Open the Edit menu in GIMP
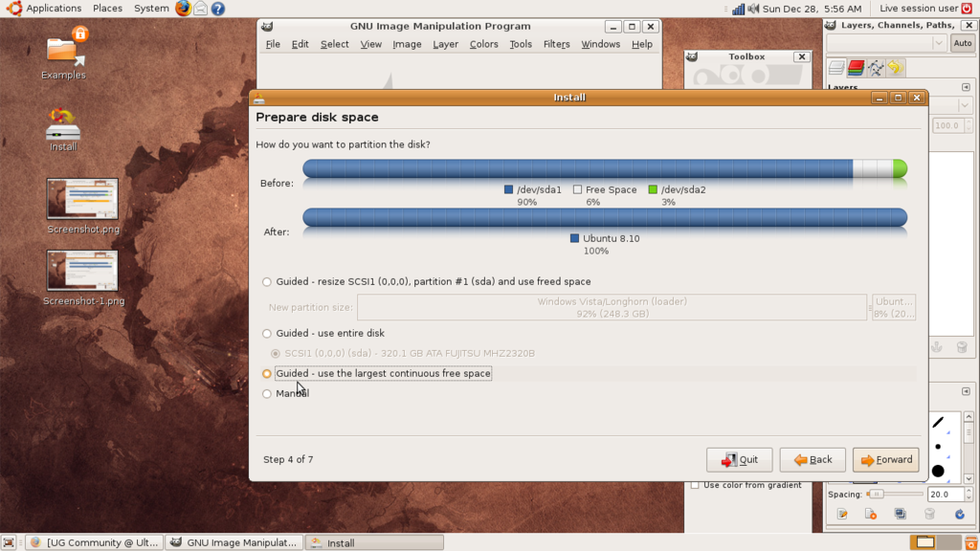Viewport: 980px width, 551px height. (300, 44)
